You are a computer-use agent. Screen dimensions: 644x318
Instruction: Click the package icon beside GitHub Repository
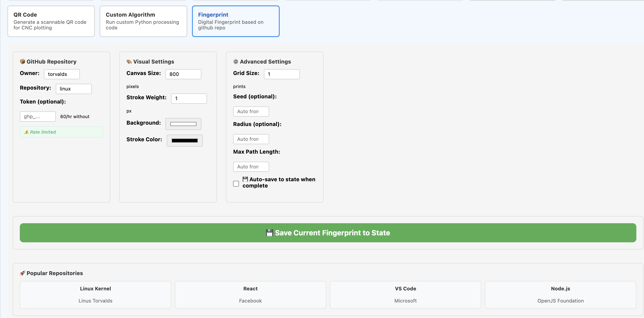22,61
